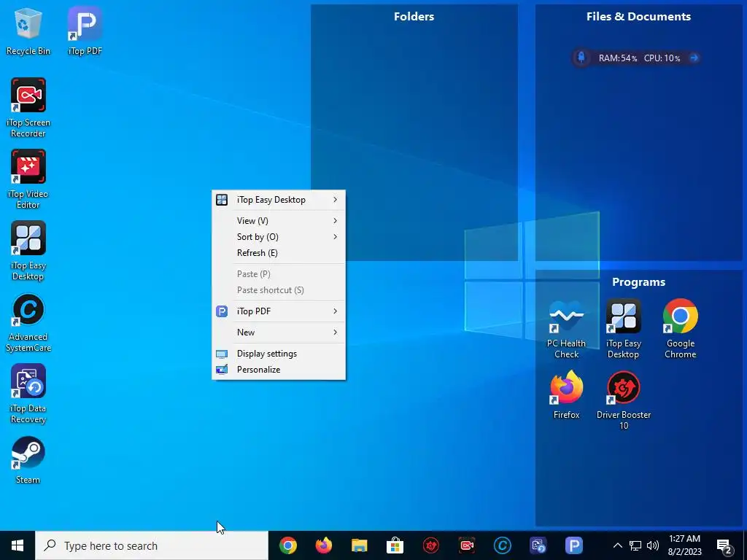Open the Recycle Bin desktop icon
The width and height of the screenshot is (747, 560).
pyautogui.click(x=28, y=31)
